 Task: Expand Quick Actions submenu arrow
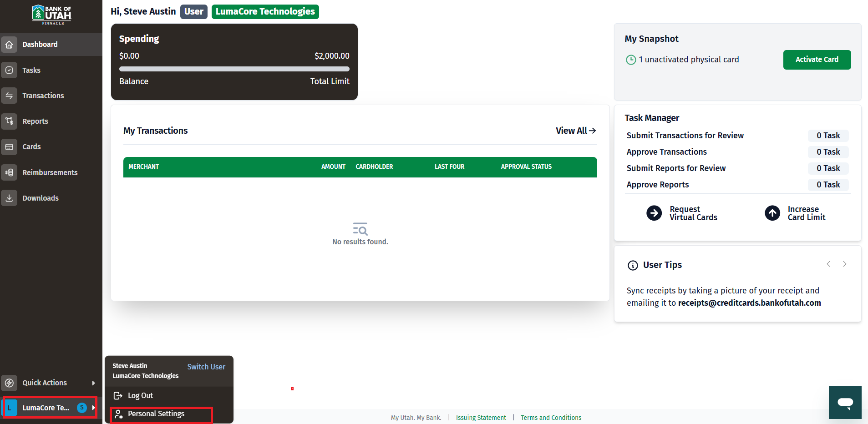click(x=94, y=383)
